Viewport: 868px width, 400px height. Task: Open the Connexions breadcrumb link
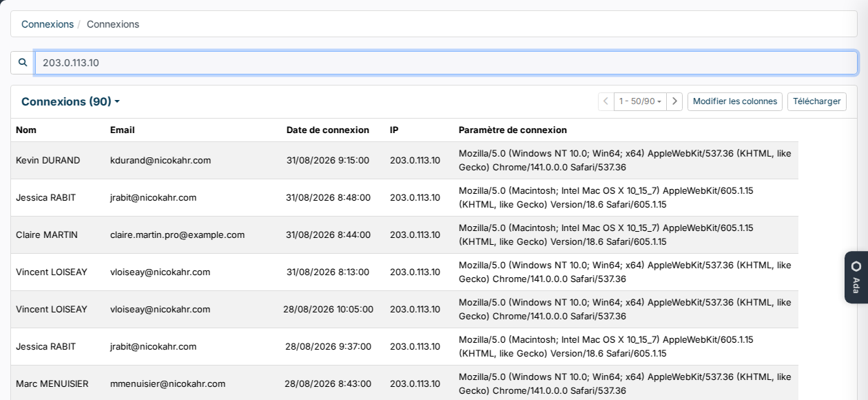(48, 24)
